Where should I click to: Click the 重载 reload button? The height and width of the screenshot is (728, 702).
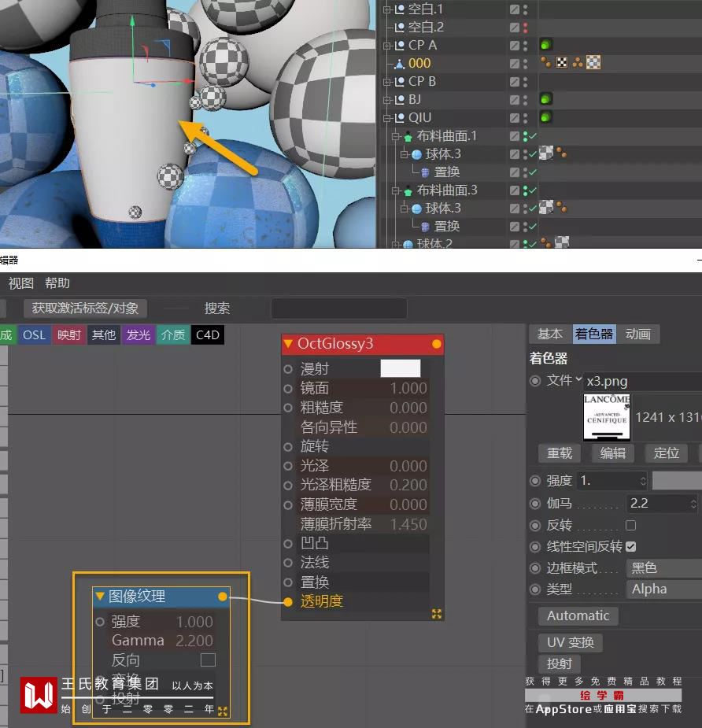(560, 453)
